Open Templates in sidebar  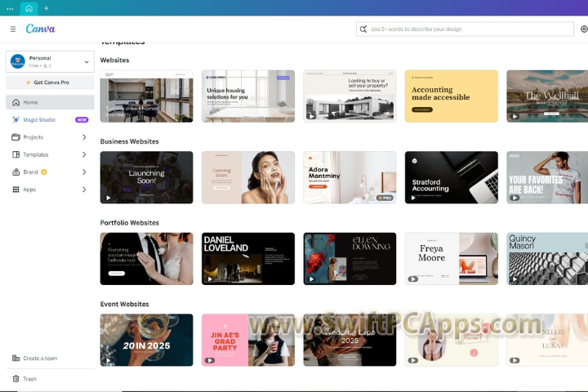click(x=50, y=154)
